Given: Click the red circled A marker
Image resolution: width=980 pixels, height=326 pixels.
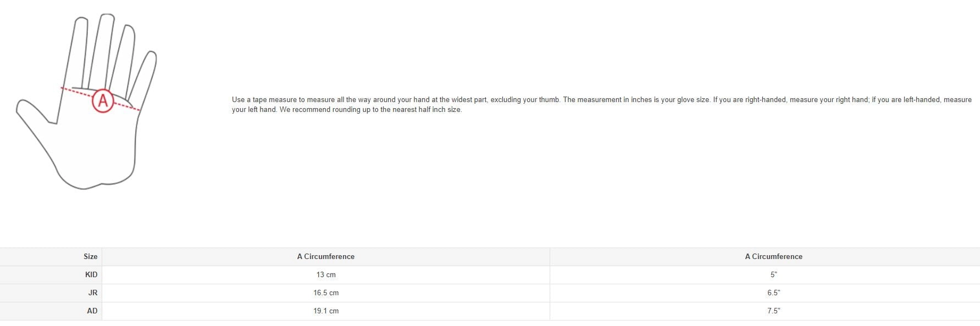Looking at the screenshot, I should [103, 101].
